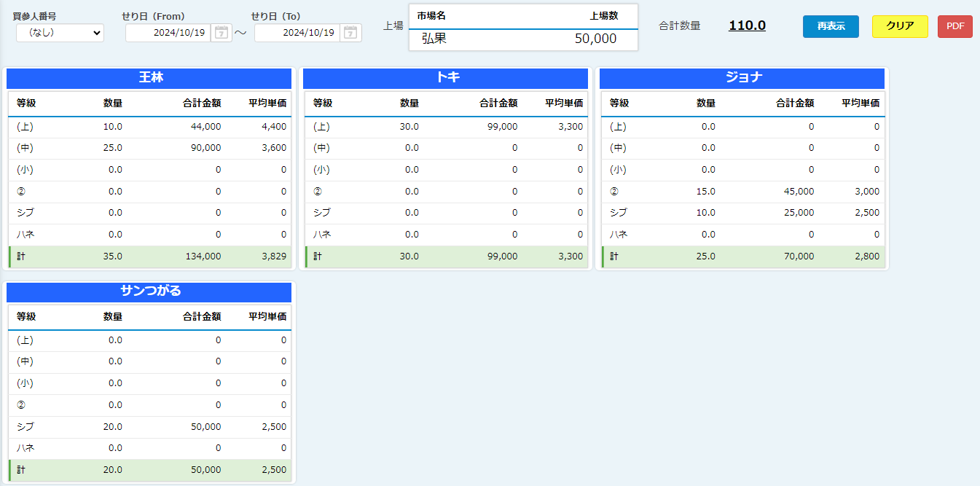Select the 3,829 average price in 王林
This screenshot has height=486, width=980.
275,256
